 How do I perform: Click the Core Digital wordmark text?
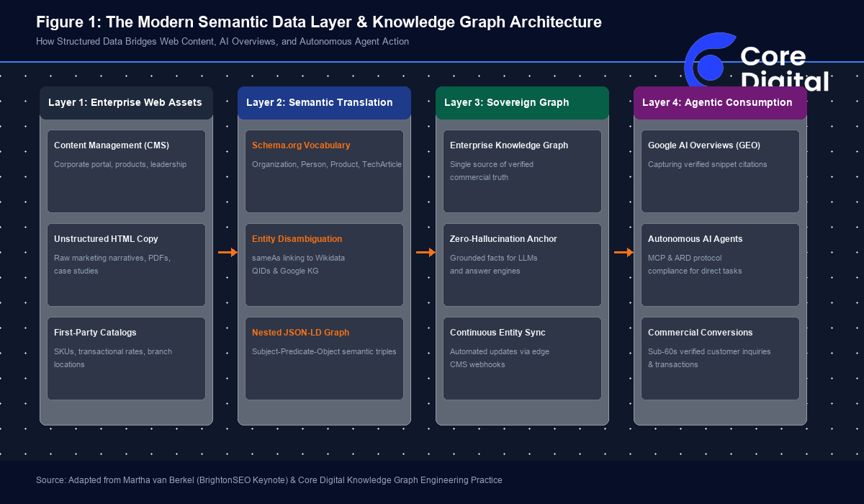pyautogui.click(x=785, y=69)
